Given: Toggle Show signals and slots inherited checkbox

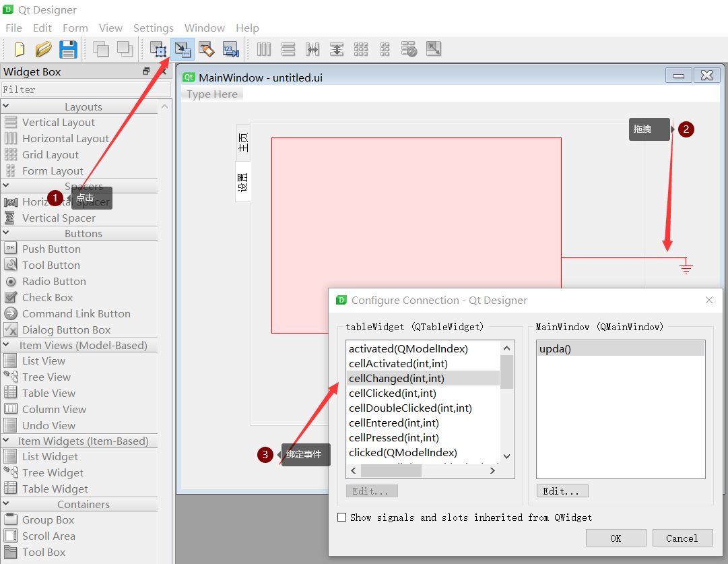Looking at the screenshot, I should [341, 517].
